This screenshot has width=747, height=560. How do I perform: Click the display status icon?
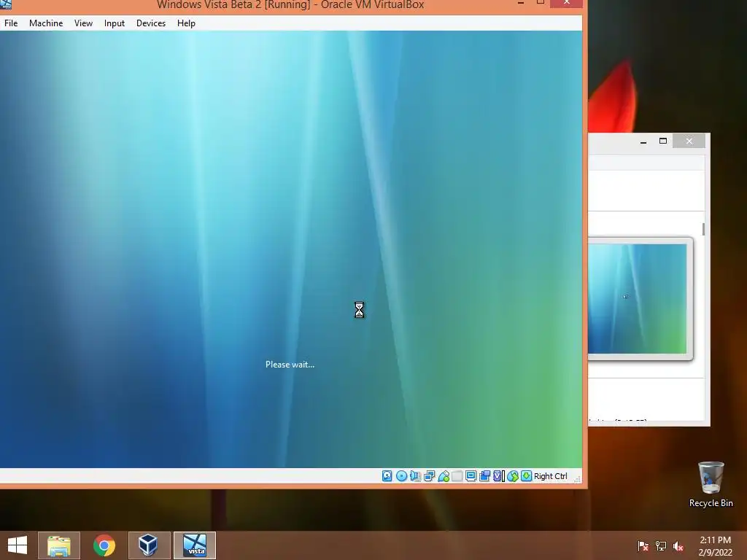pyautogui.click(x=471, y=475)
